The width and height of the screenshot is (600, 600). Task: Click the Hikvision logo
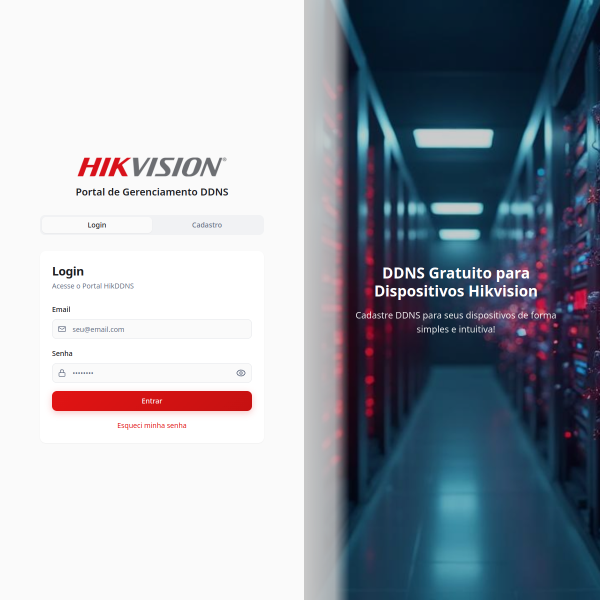pyautogui.click(x=152, y=167)
